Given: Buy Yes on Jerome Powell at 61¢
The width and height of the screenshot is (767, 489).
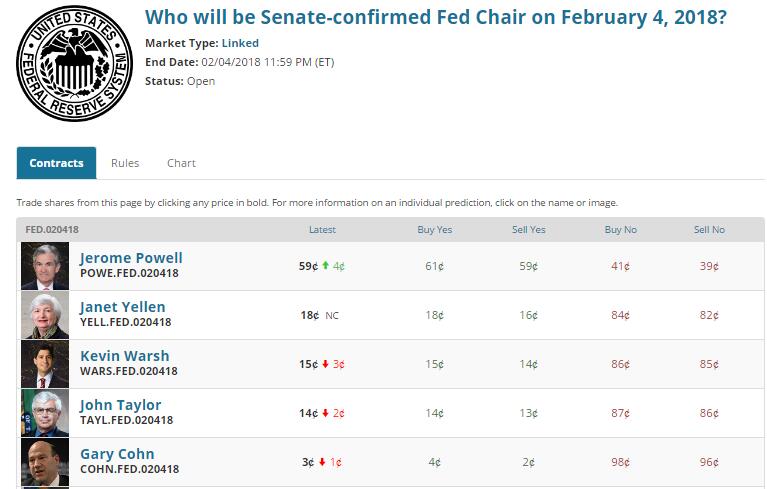Looking at the screenshot, I should coord(434,266).
